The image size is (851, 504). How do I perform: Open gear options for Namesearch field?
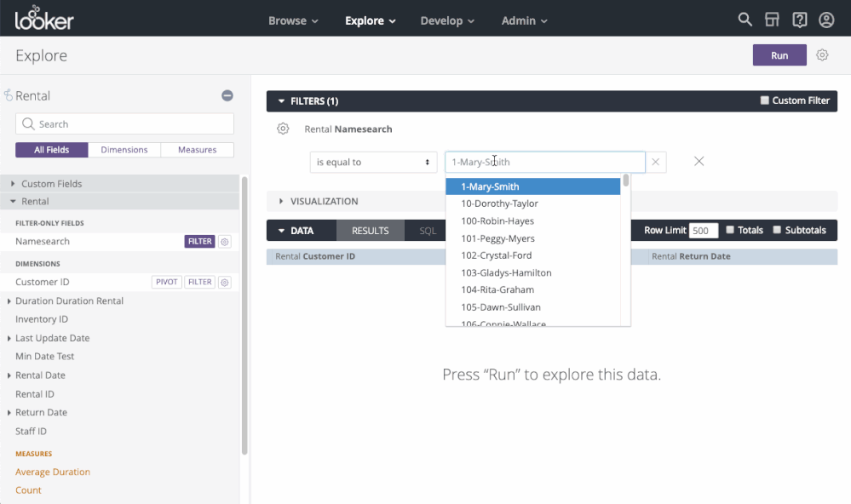(225, 242)
